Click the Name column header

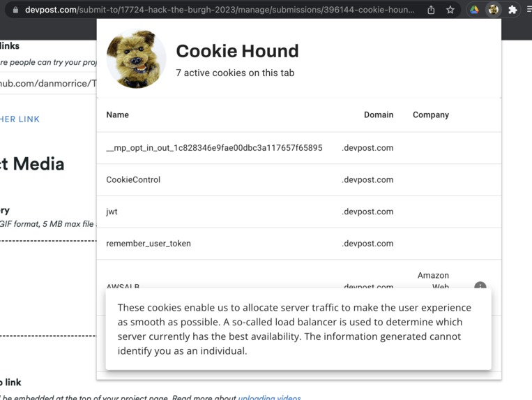point(117,114)
